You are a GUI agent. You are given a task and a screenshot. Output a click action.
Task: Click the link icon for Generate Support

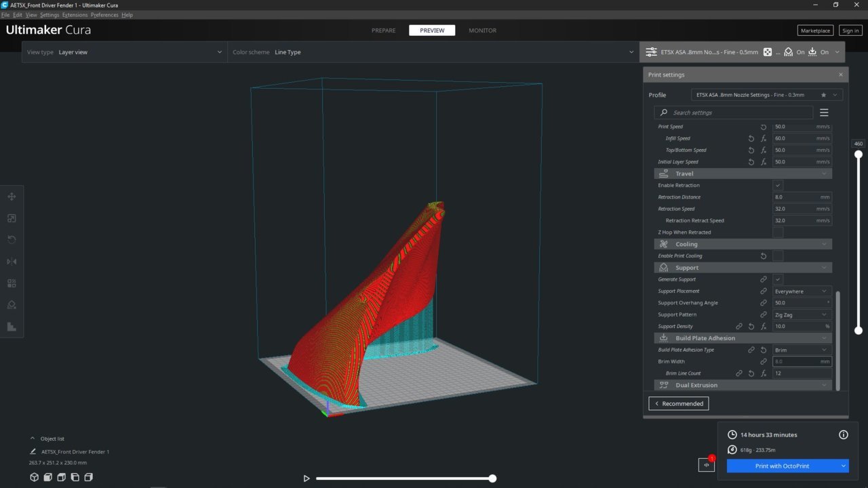tap(764, 279)
